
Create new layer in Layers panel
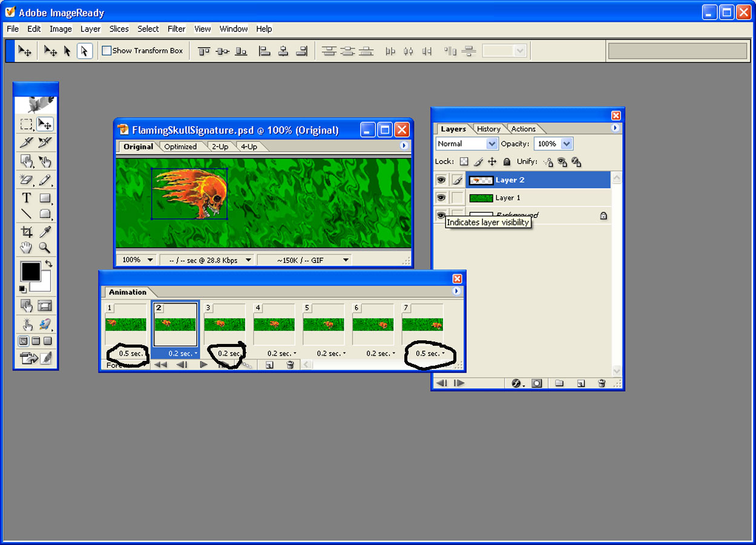[x=580, y=383]
